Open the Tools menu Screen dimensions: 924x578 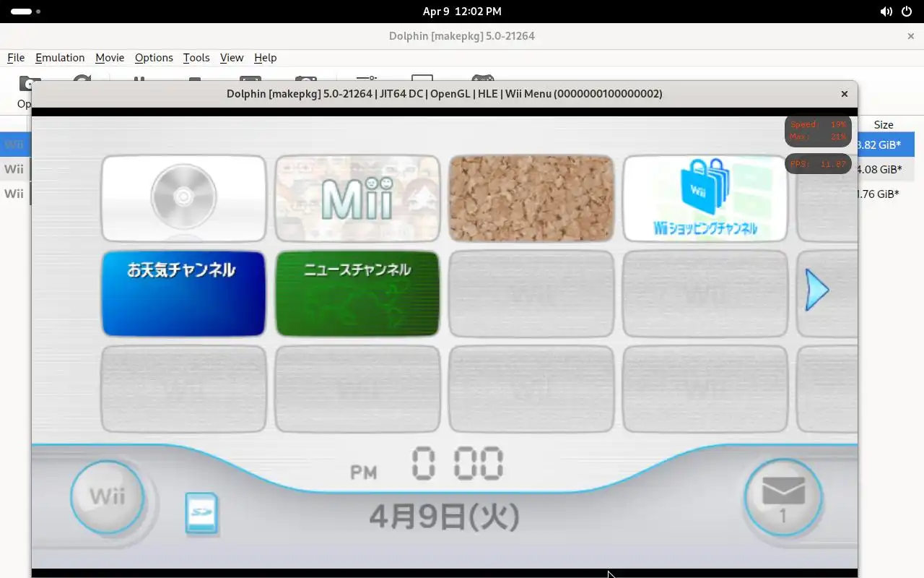pyautogui.click(x=196, y=58)
